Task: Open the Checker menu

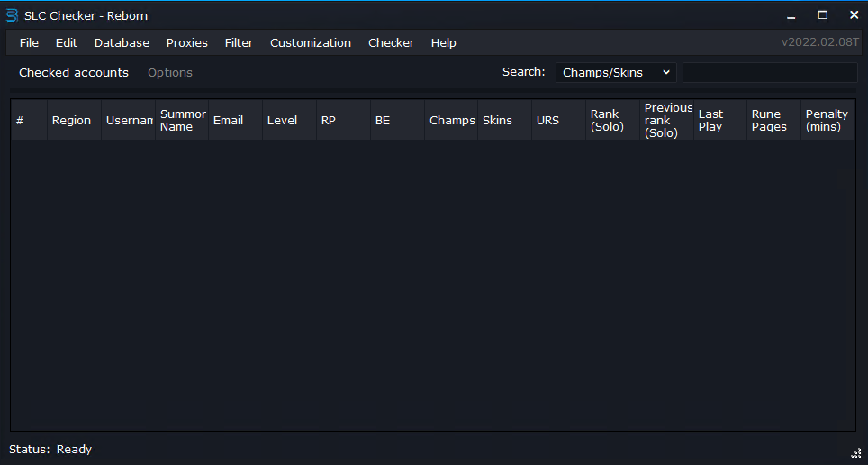Action: tap(391, 42)
